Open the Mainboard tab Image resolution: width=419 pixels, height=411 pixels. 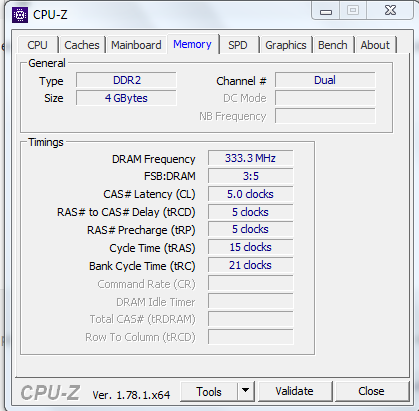[x=136, y=45]
